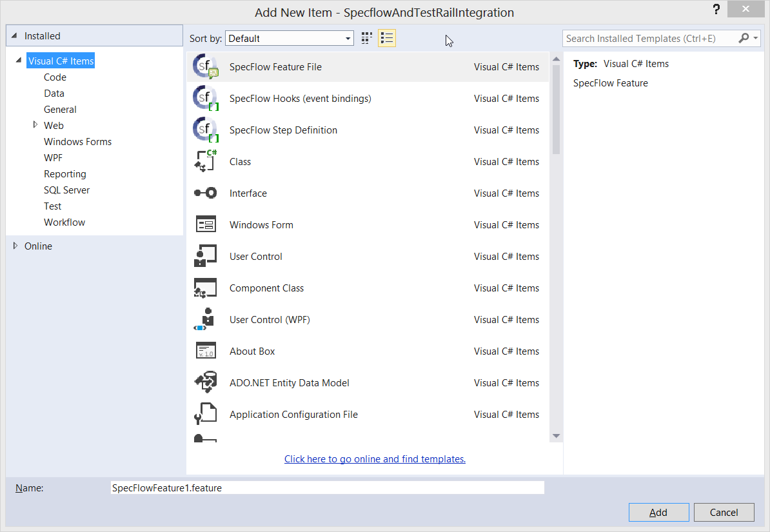Pick the SpecFlow Step Definition icon
The image size is (770, 532).
(x=206, y=130)
